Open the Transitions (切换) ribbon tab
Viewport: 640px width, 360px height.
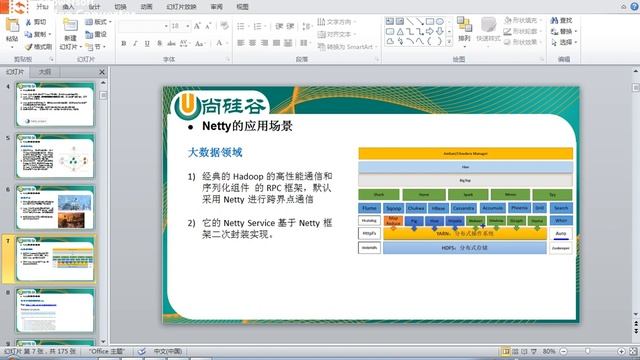tap(120, 7)
